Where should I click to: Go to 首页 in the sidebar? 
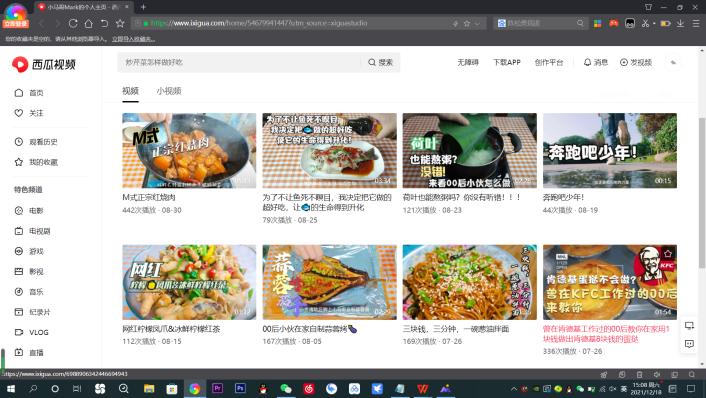pyautogui.click(x=29, y=93)
